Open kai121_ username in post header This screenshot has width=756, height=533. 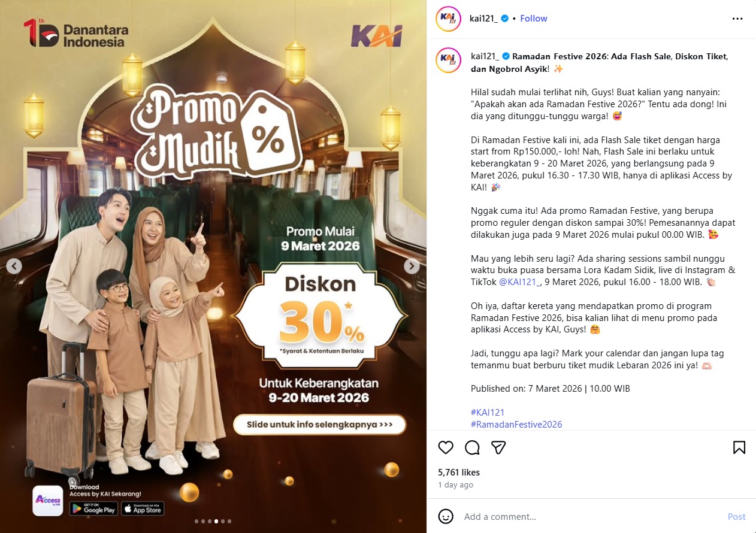pyautogui.click(x=484, y=19)
